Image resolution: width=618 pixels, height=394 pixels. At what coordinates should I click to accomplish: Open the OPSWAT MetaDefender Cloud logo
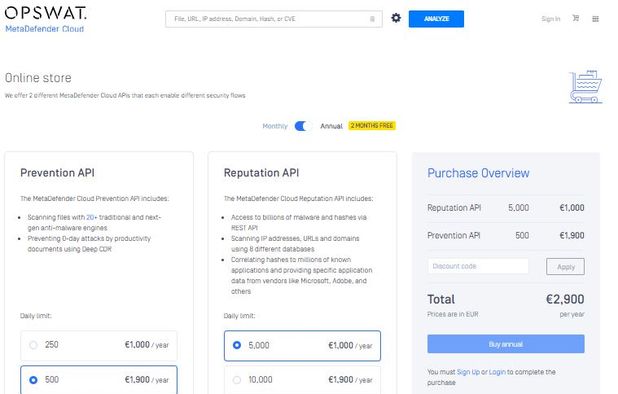pyautogui.click(x=46, y=19)
